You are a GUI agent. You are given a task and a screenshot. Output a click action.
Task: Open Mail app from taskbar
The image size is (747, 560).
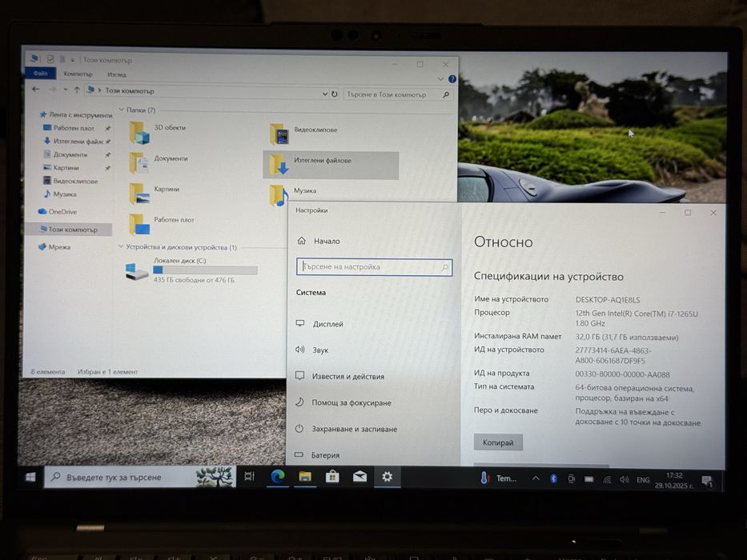pos(359,476)
